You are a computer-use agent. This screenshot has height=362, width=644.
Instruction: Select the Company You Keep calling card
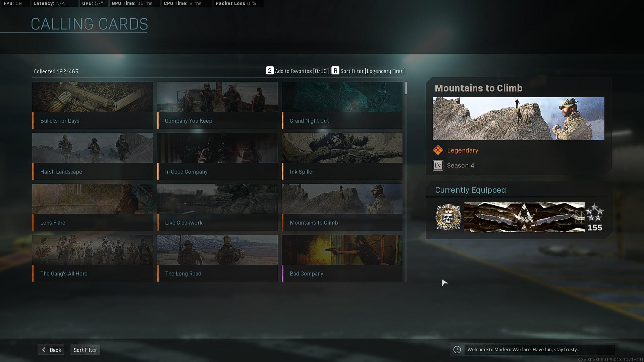[x=217, y=105]
